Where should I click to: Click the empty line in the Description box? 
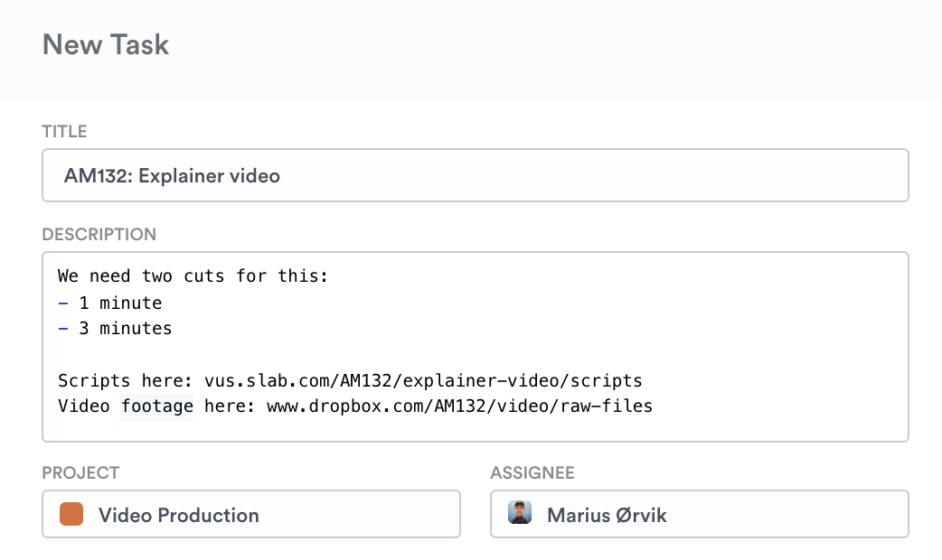pos(362,354)
